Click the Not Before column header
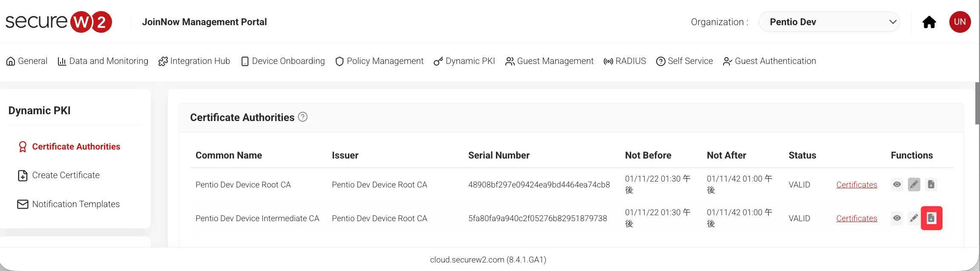The image size is (980, 271). click(x=648, y=155)
